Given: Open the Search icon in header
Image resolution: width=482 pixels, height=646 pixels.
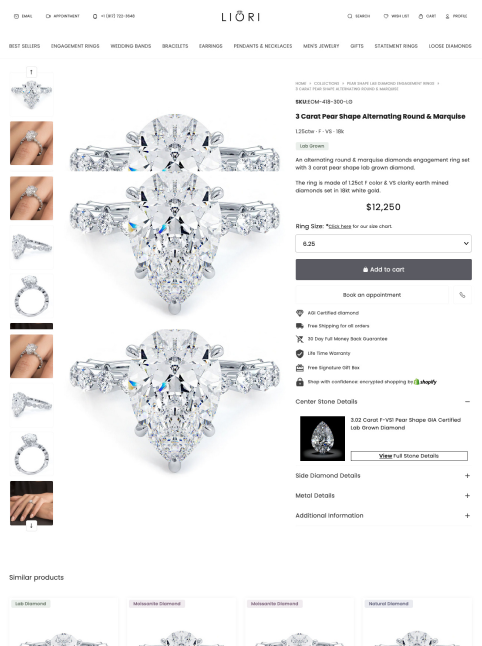Looking at the screenshot, I should 349,16.
